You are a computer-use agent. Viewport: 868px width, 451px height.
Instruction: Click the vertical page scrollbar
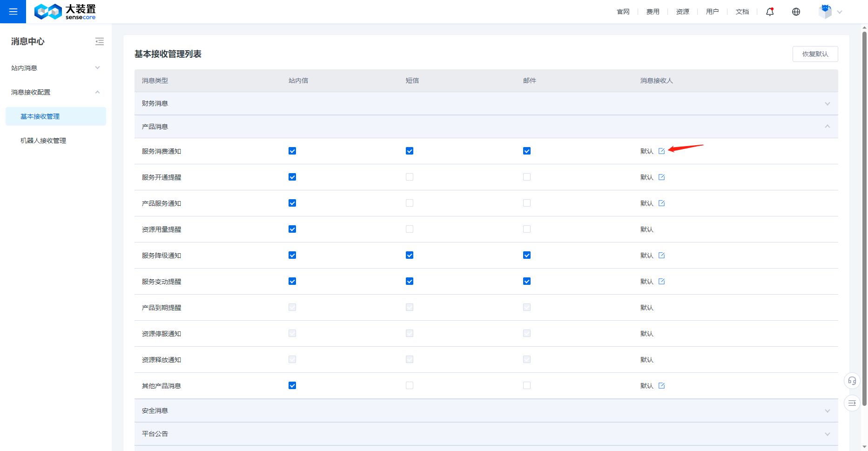coord(864,219)
